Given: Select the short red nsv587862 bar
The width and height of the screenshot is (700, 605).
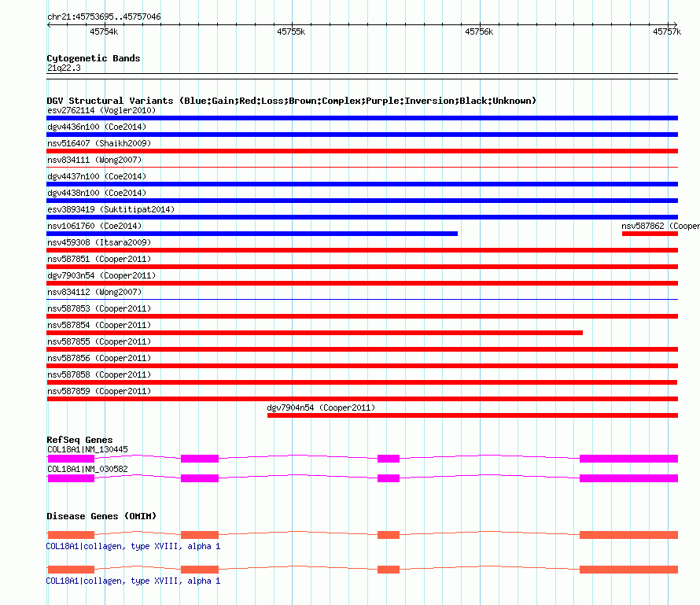Looking at the screenshot, I should (x=650, y=234).
